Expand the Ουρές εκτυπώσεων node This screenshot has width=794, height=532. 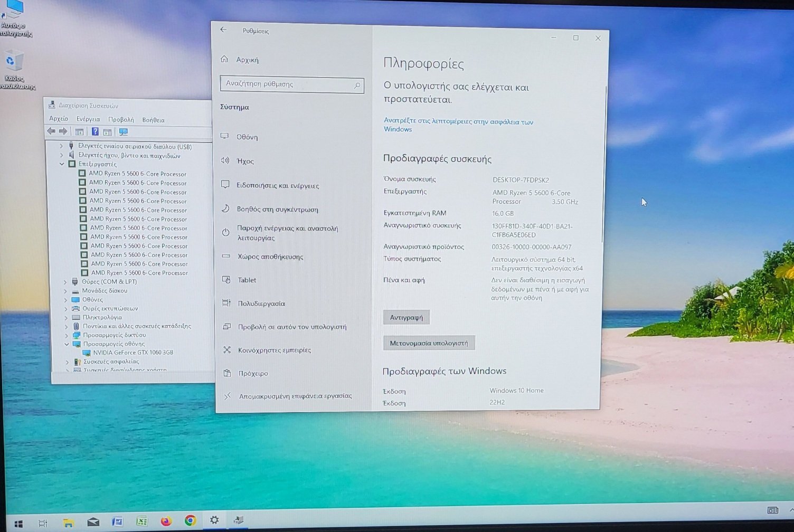(x=66, y=309)
